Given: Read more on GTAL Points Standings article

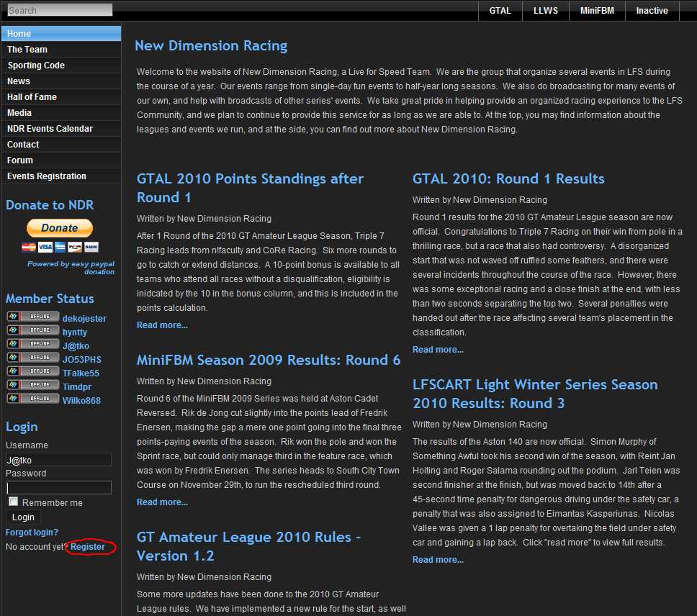Looking at the screenshot, I should click(x=162, y=325).
